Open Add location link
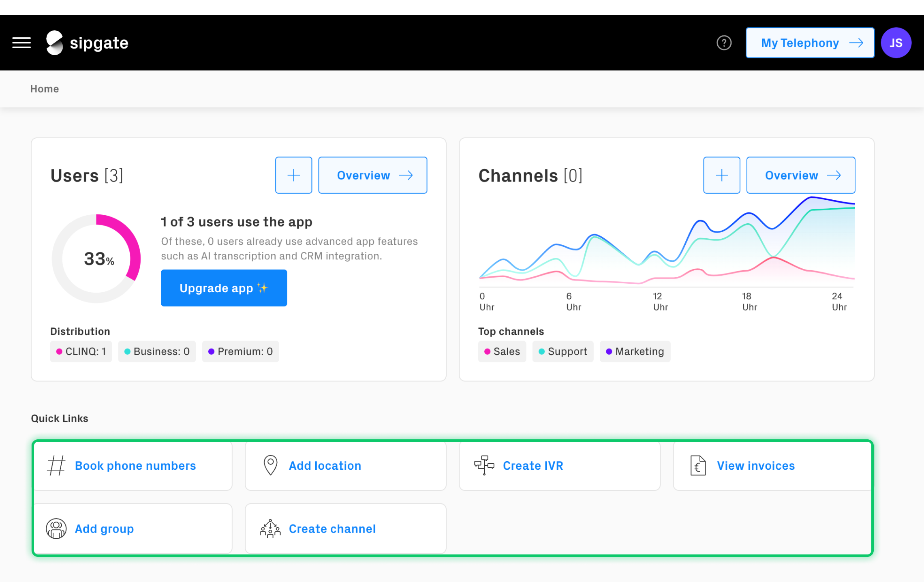This screenshot has height=582, width=924. [325, 466]
